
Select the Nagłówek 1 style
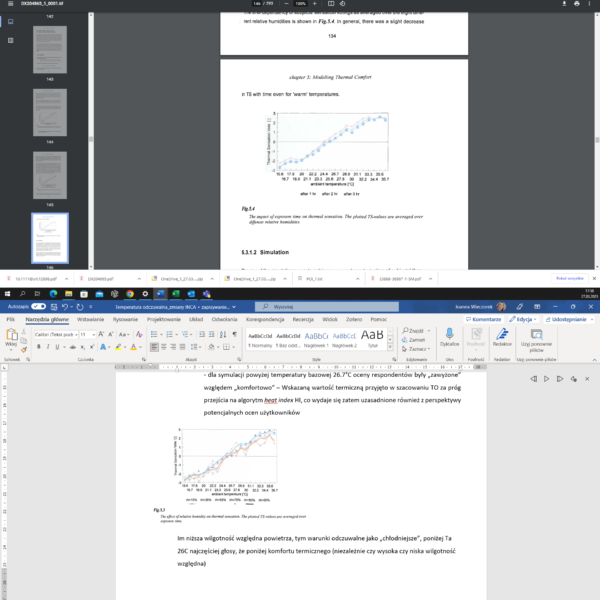(316, 340)
